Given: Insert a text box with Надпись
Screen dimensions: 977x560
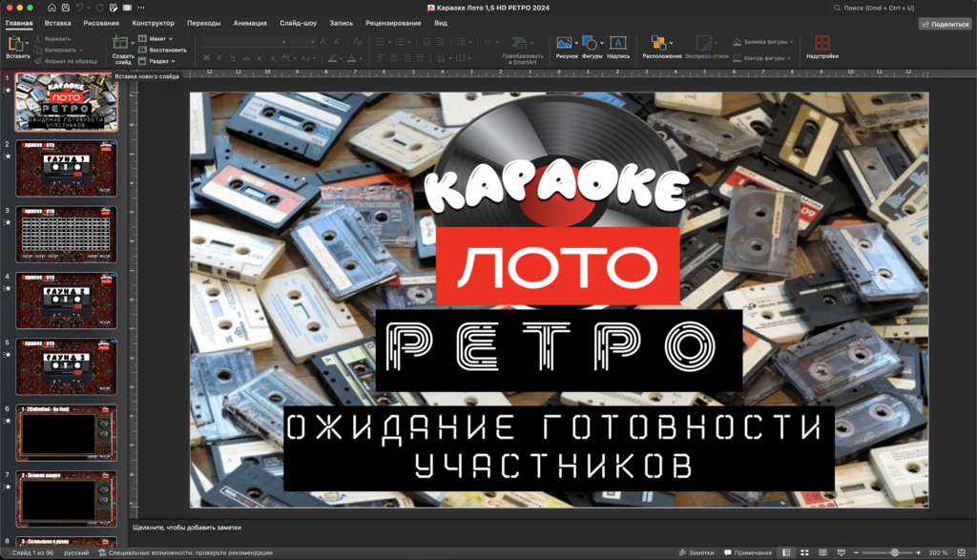Looking at the screenshot, I should point(617,42).
